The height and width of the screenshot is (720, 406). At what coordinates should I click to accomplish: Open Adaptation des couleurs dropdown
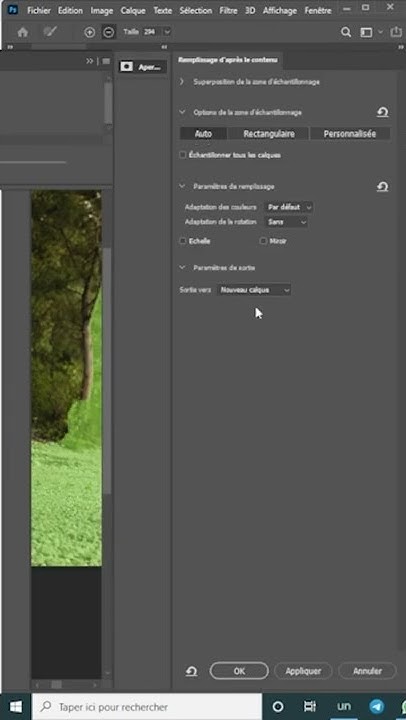289,207
